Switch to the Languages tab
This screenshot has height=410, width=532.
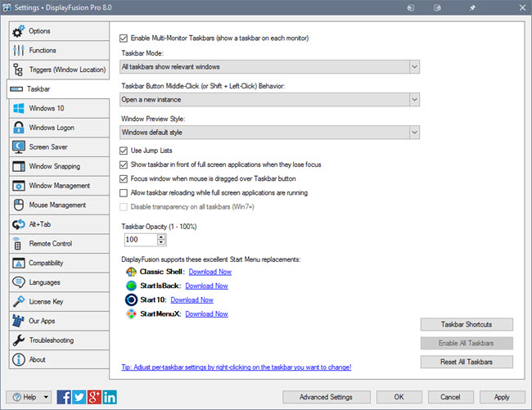pyautogui.click(x=59, y=282)
